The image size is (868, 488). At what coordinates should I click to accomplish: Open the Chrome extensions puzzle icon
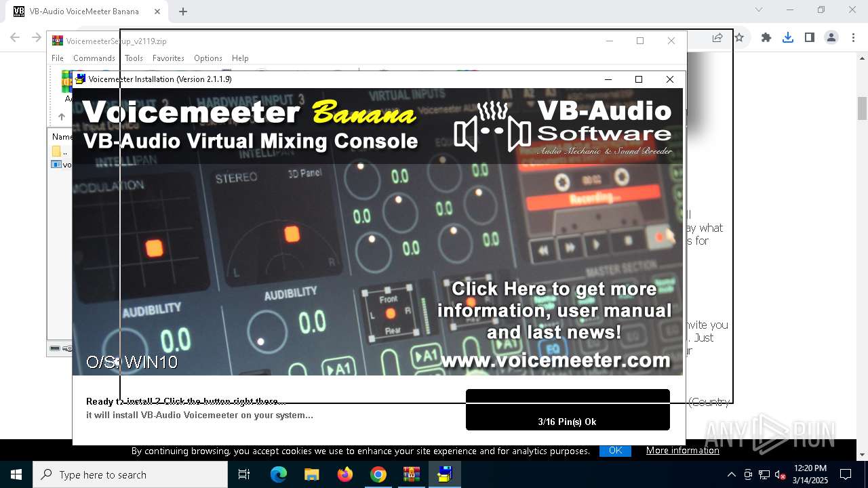(766, 38)
